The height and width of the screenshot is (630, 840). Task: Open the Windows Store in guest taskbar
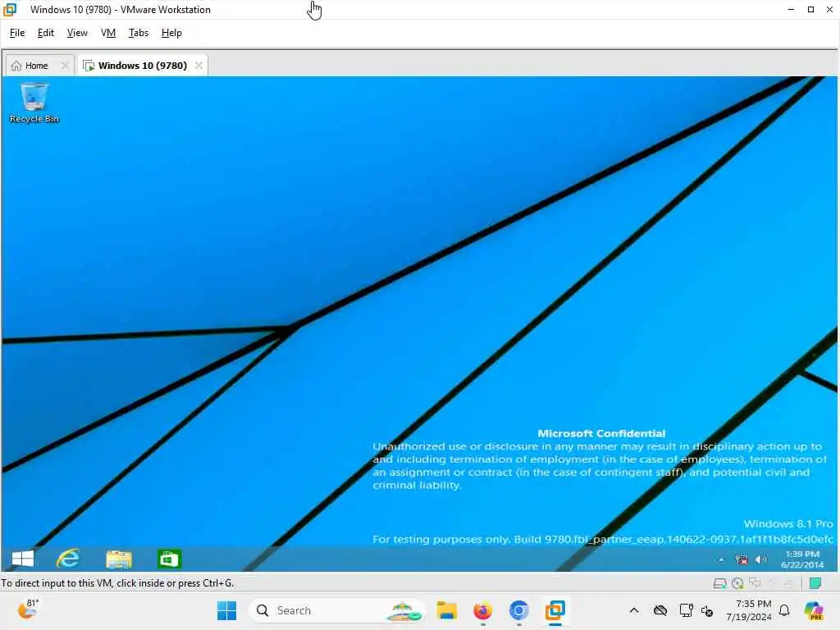coord(169,559)
